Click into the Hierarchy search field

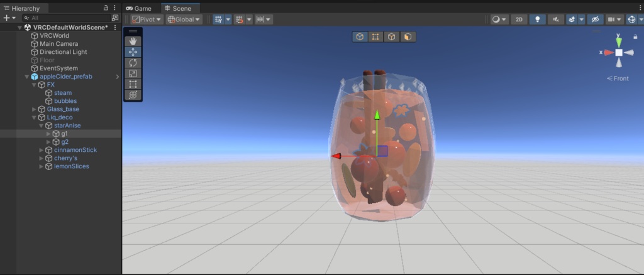tap(68, 18)
